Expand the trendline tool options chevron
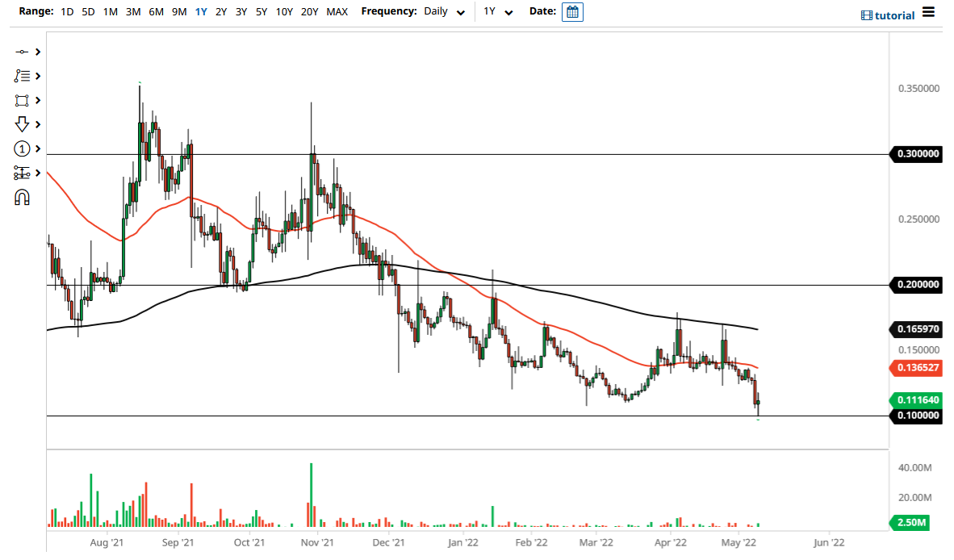This screenshot has width=954, height=560. click(x=36, y=51)
